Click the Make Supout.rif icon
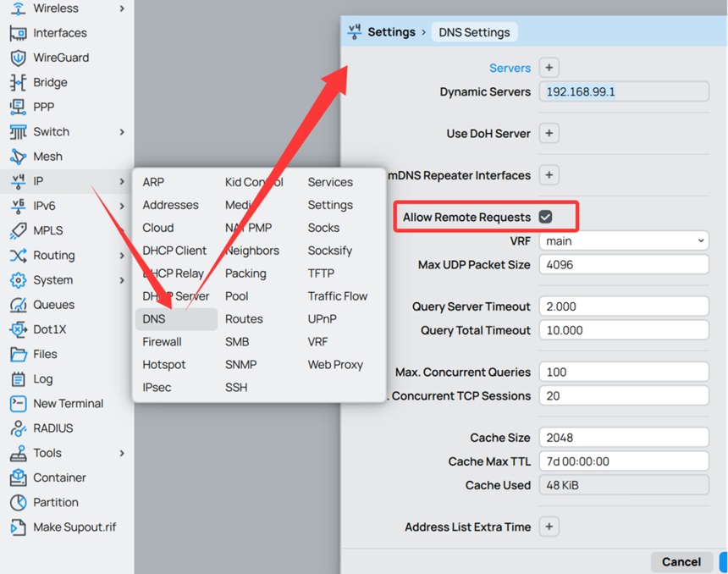This screenshot has width=728, height=574. point(18,527)
